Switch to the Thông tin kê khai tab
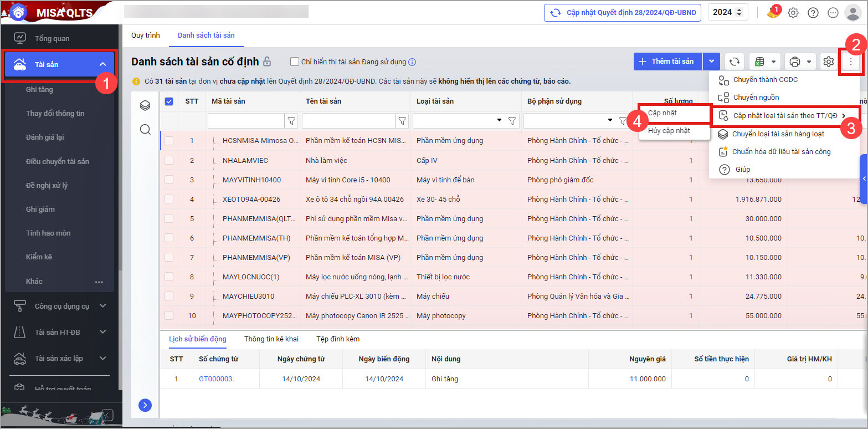This screenshot has height=429, width=868. click(x=271, y=339)
